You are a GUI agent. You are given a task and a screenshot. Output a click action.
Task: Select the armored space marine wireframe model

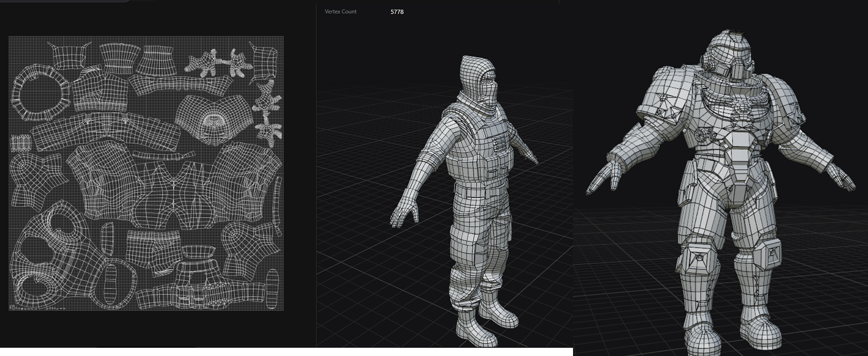coord(720,193)
